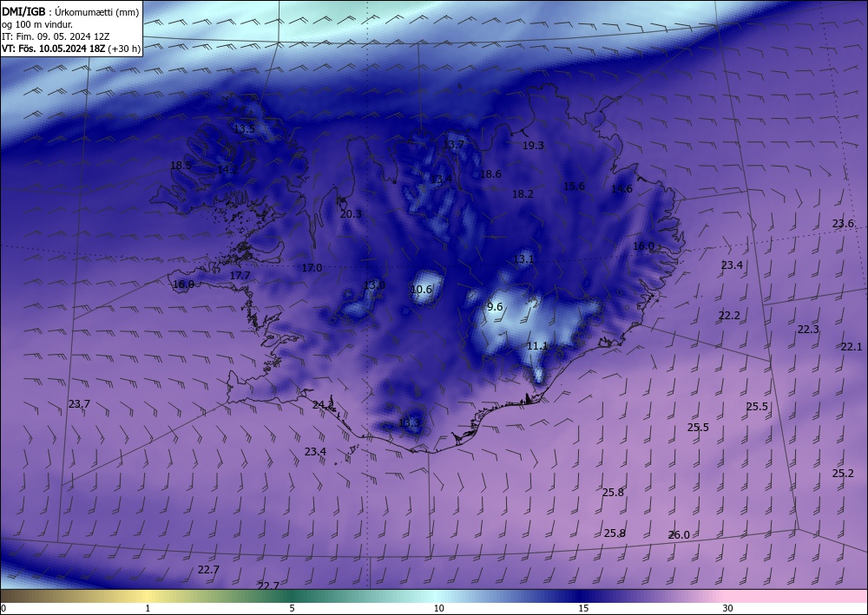Click the color scale tick label 30
This screenshot has width=868, height=615.
[728, 608]
